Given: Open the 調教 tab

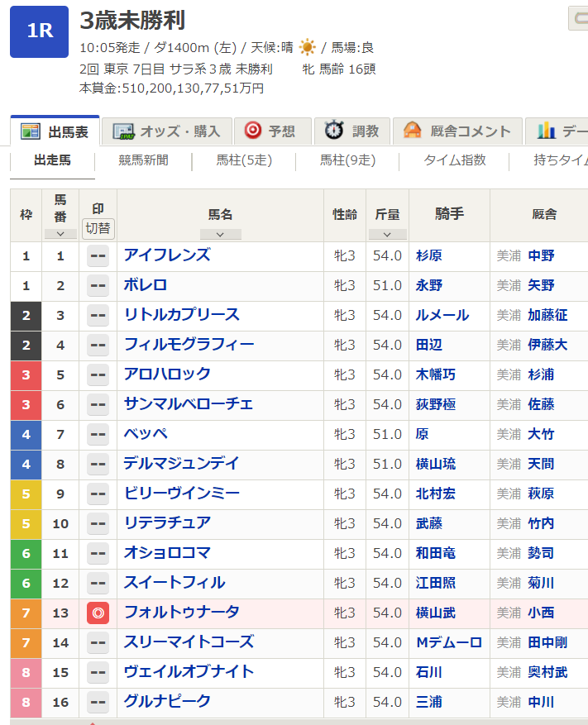Looking at the screenshot, I should coord(352,131).
